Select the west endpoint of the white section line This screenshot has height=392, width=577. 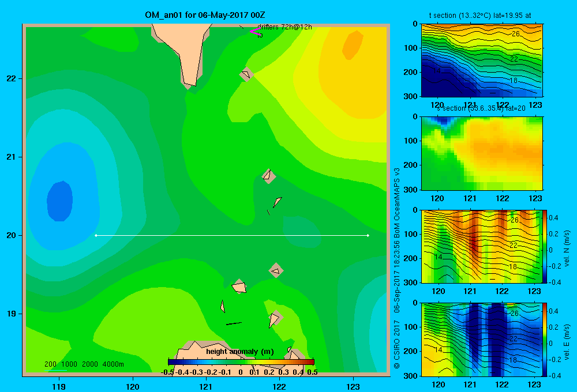click(96, 235)
